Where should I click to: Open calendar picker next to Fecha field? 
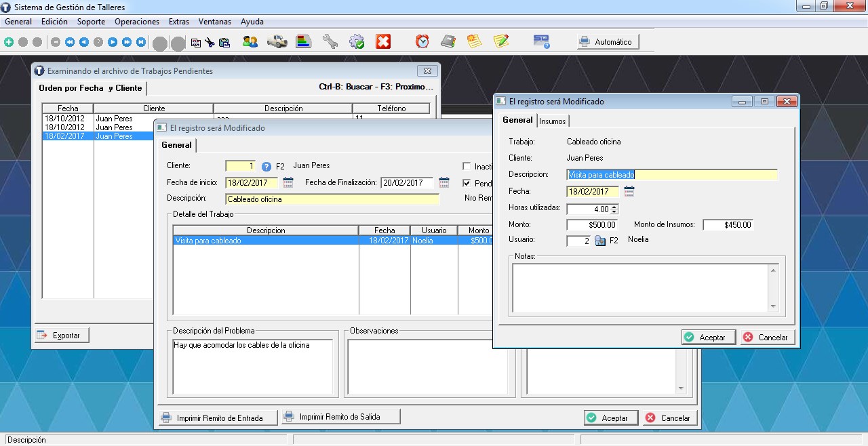pyautogui.click(x=629, y=192)
